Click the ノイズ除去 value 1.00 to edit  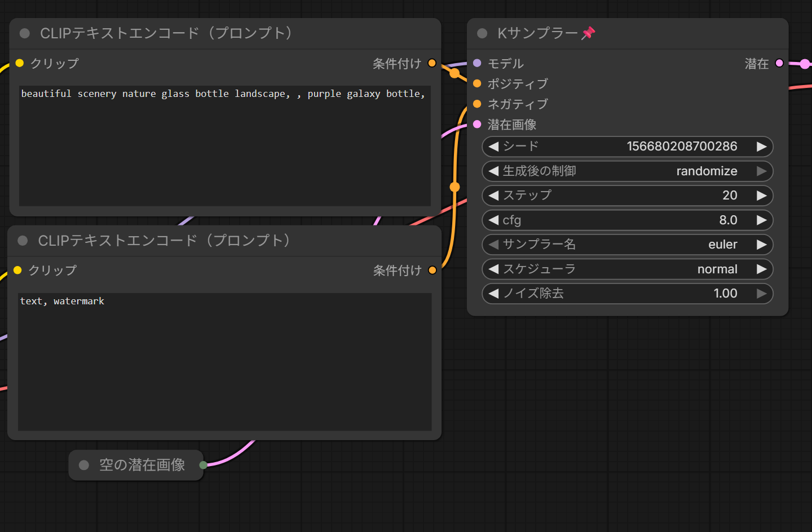(x=725, y=293)
